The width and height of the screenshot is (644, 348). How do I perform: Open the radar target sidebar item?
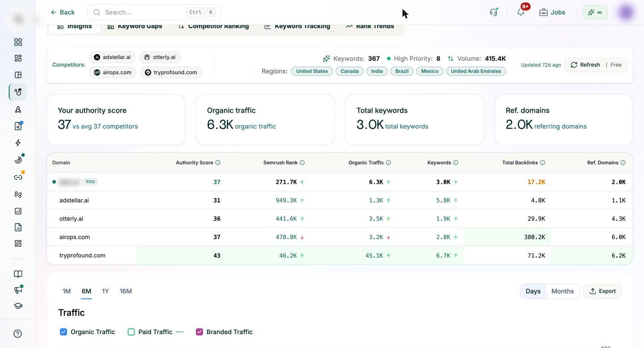tap(18, 160)
